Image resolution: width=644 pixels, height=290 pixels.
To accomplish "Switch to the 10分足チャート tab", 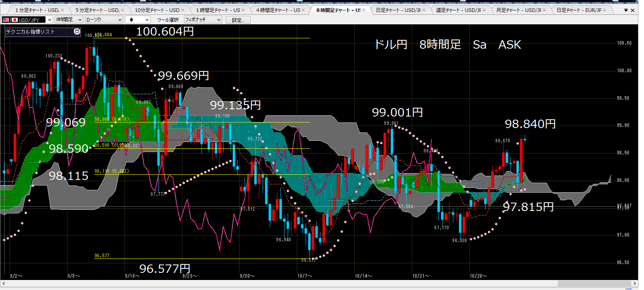I will pyautogui.click(x=157, y=10).
